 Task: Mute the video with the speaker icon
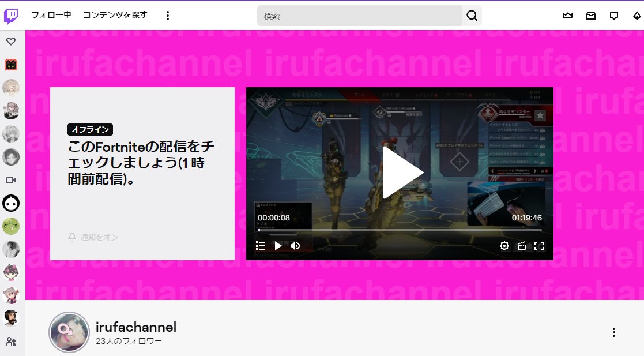[295, 246]
